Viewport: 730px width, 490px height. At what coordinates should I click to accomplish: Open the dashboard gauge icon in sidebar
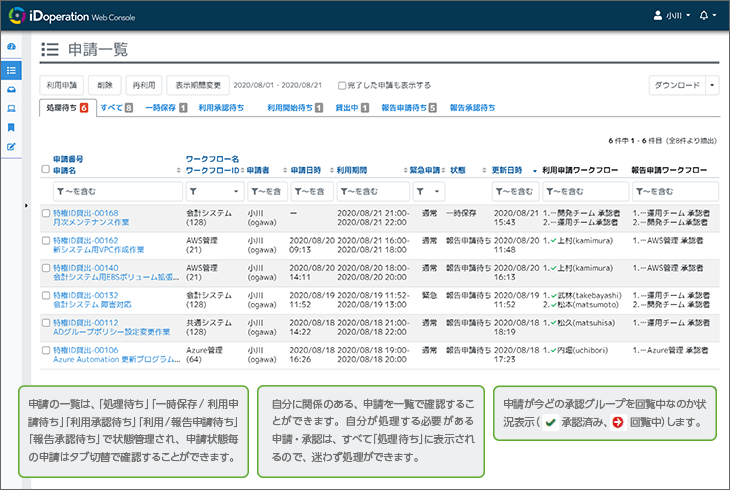coord(11,47)
